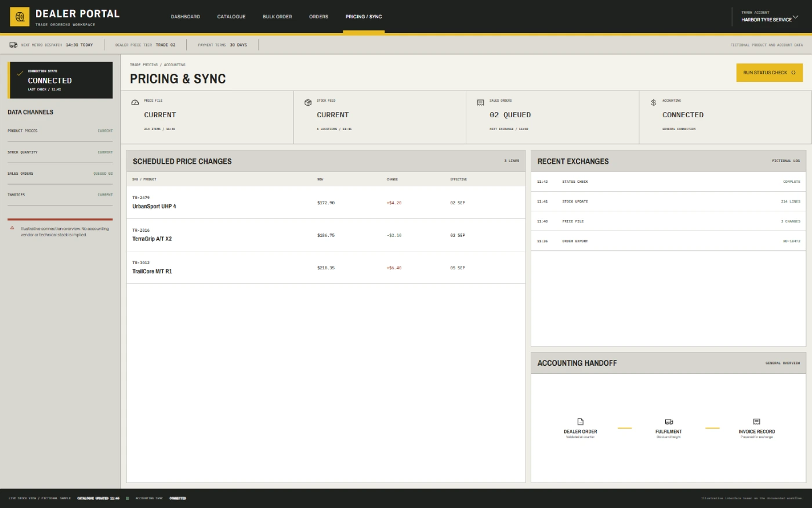This screenshot has width=812, height=508.
Task: Click the Payment Terms 30 Days entry
Action: coord(223,45)
